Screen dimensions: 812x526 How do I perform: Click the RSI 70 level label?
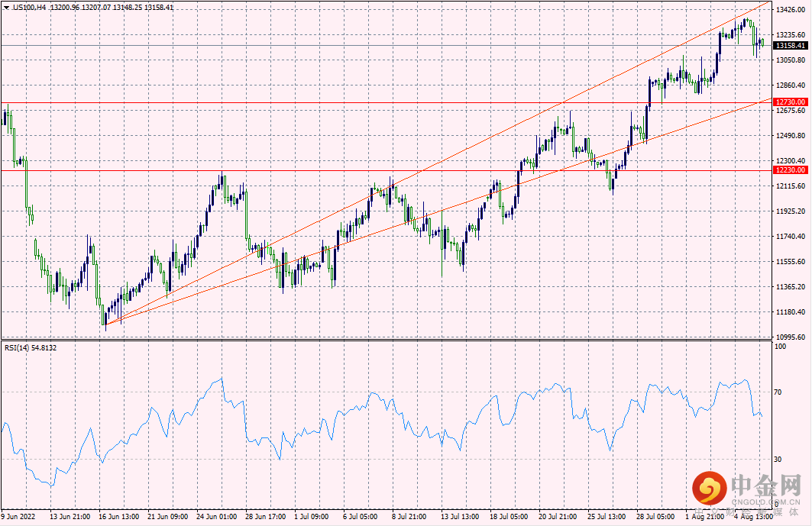(x=778, y=392)
